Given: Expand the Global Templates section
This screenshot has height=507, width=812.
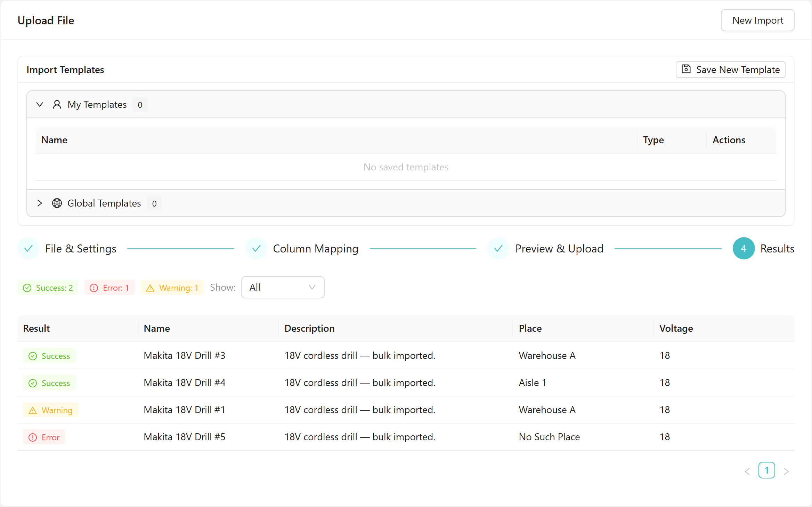Looking at the screenshot, I should 40,203.
